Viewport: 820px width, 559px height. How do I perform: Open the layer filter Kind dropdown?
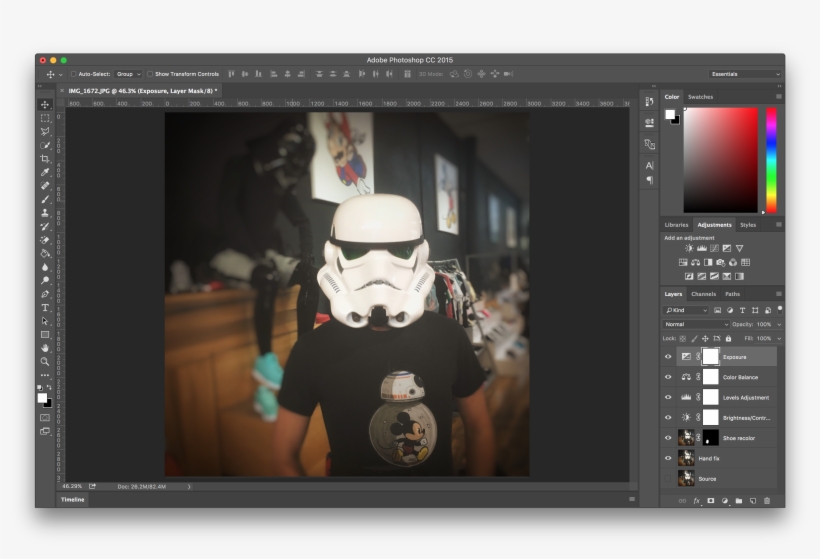click(686, 311)
